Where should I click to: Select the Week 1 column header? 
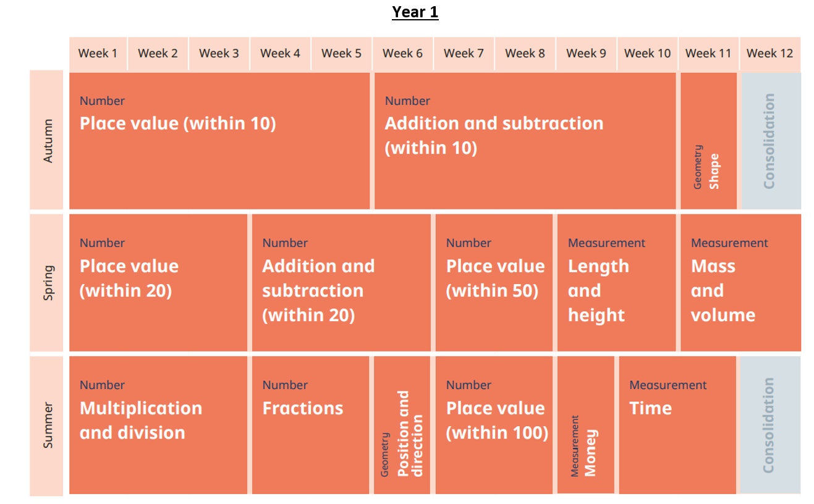(x=98, y=53)
